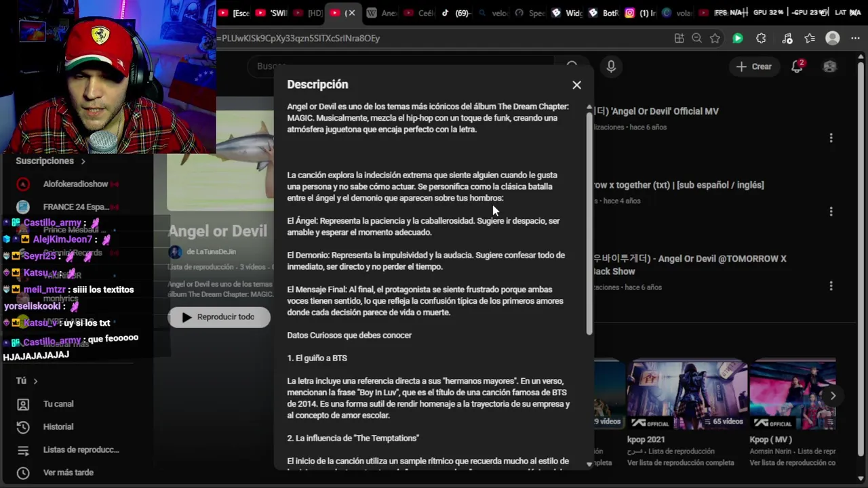Image resolution: width=868 pixels, height=488 pixels.
Task: Click the Tu canal person icon
Action: [x=23, y=404]
